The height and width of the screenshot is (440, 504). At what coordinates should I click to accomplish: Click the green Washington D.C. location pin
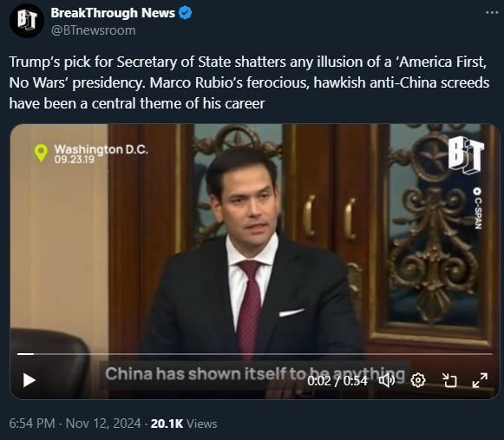(41, 153)
